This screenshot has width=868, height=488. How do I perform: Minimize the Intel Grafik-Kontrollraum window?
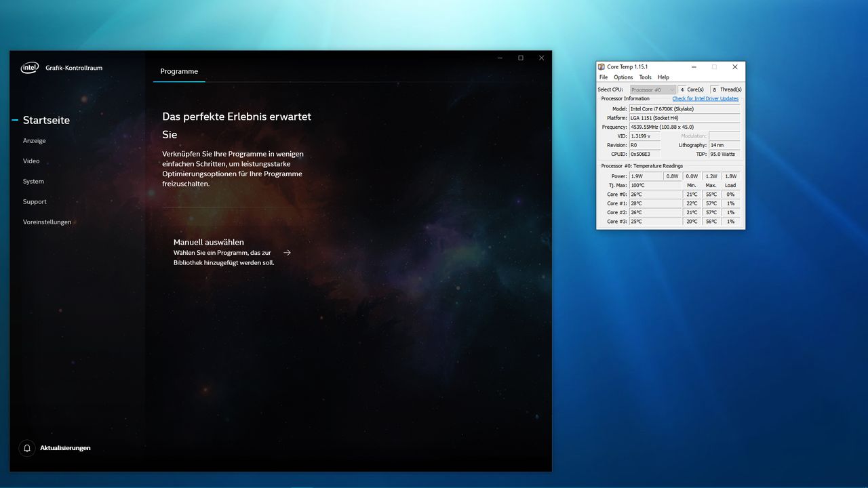500,58
